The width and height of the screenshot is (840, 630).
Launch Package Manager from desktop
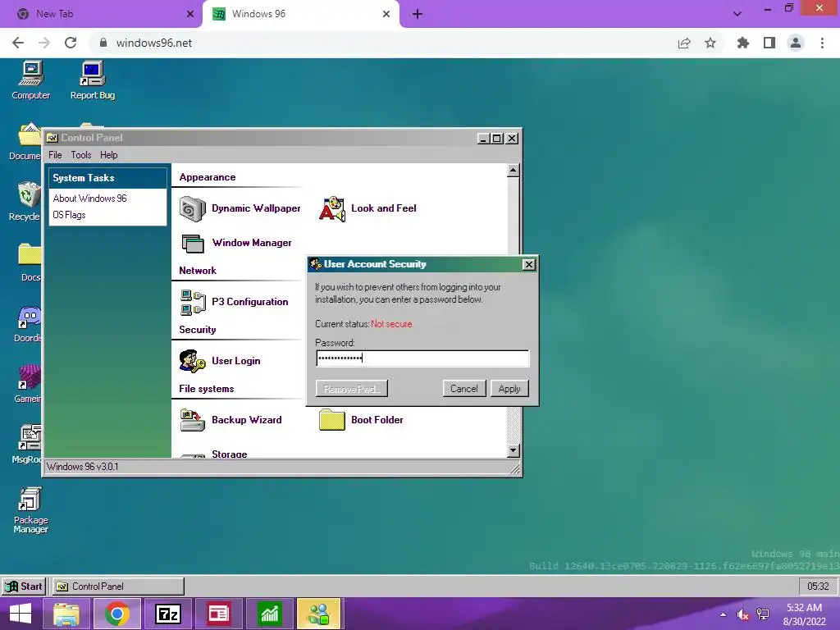coord(30,510)
